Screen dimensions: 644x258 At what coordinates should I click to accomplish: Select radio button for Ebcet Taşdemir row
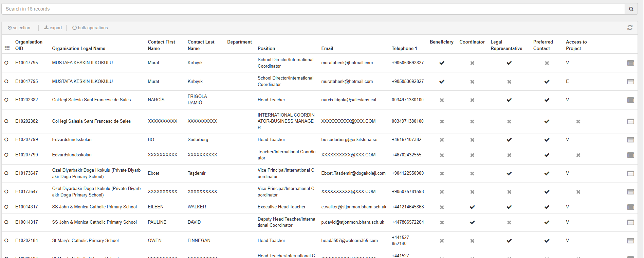[6, 173]
